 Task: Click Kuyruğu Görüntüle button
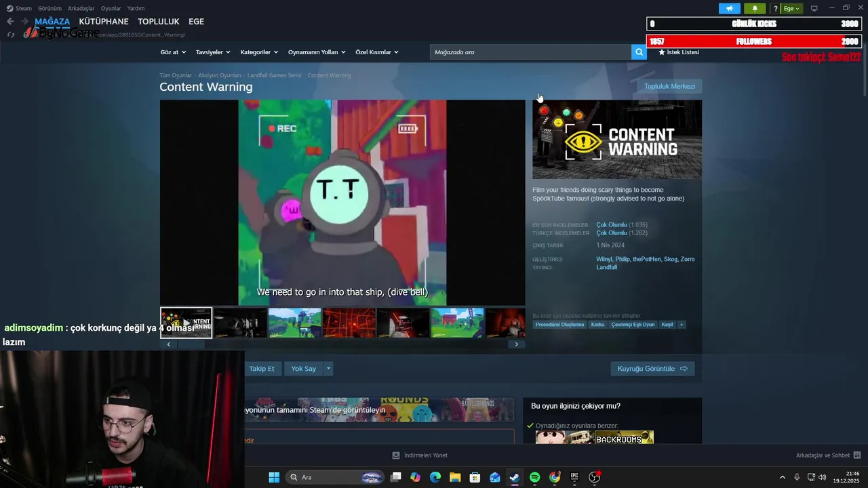pyautogui.click(x=652, y=369)
